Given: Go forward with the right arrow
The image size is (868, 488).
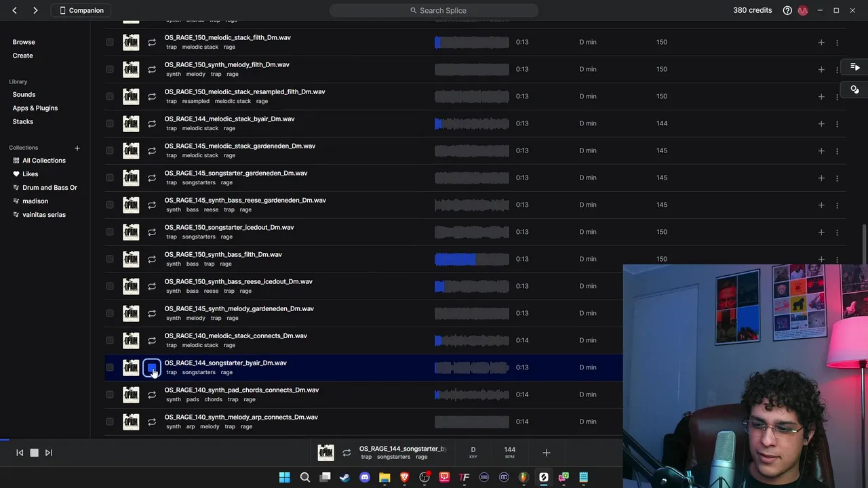Looking at the screenshot, I should click(x=35, y=10).
